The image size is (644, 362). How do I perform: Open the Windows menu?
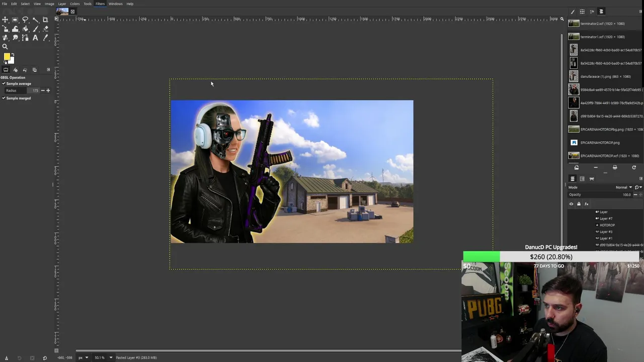(x=115, y=4)
